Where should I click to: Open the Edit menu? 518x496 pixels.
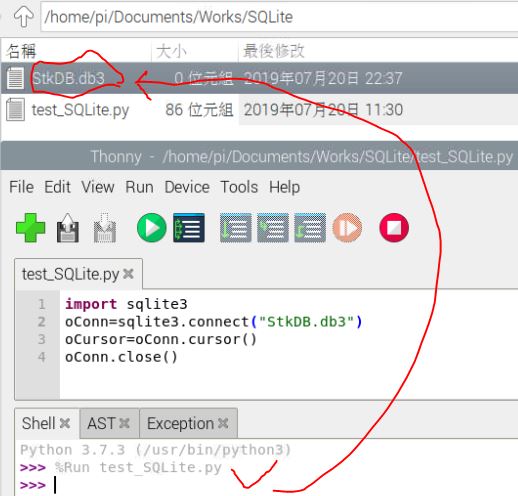tap(57, 187)
